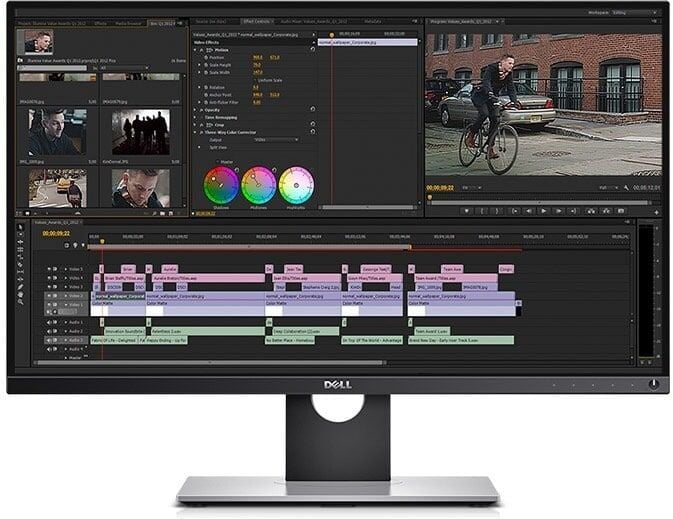Click the Play button in Program monitor
Viewport: 673px width, 519px height.
[543, 211]
